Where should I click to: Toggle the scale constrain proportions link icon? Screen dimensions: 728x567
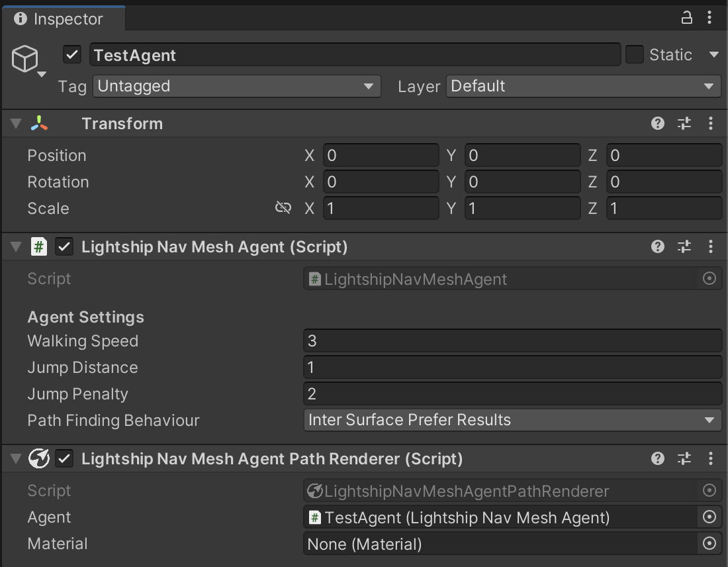pos(283,207)
